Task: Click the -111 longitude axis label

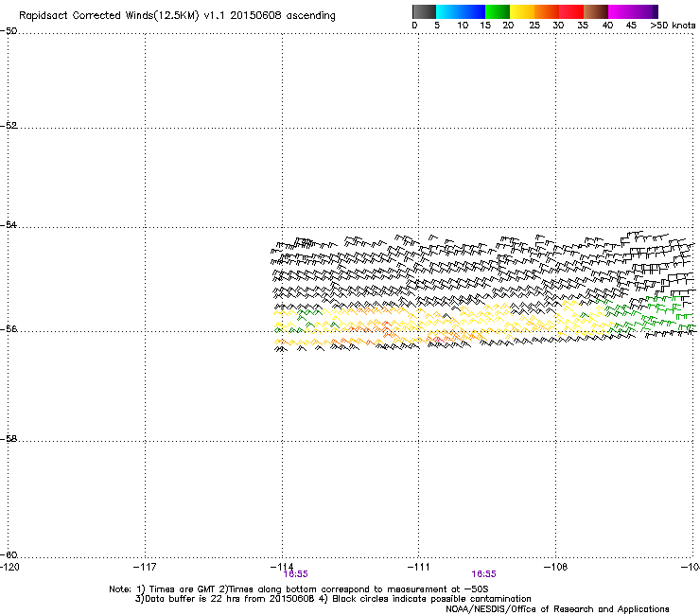Action: [419, 567]
